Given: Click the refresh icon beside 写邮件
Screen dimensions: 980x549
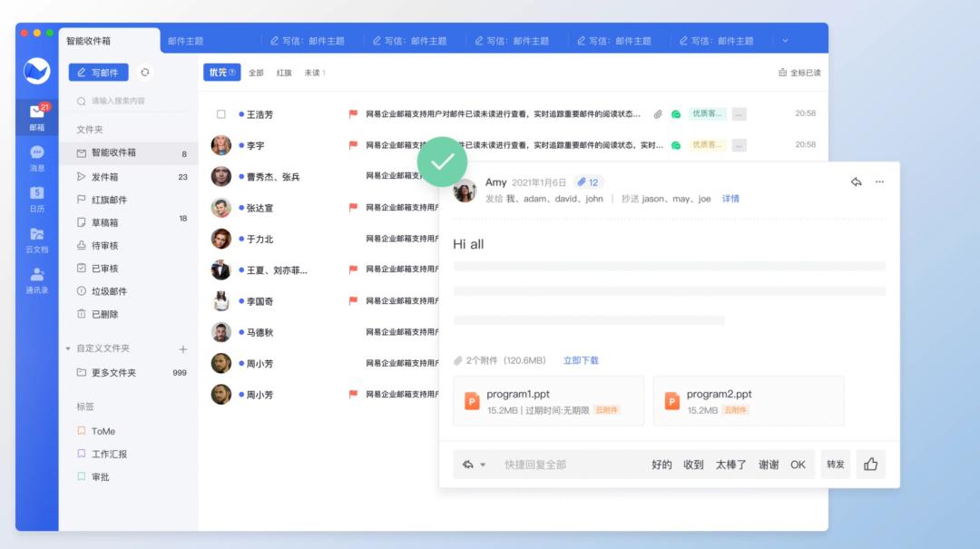Looking at the screenshot, I should point(145,71).
